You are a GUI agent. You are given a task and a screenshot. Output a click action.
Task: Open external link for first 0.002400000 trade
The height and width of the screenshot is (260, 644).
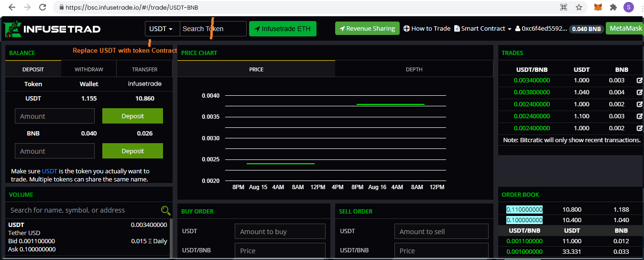(639, 104)
